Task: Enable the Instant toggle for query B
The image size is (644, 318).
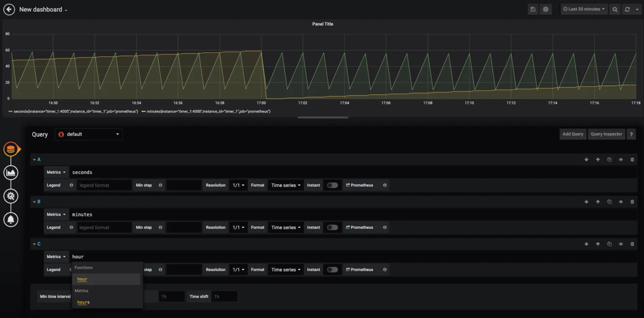Action: (332, 228)
